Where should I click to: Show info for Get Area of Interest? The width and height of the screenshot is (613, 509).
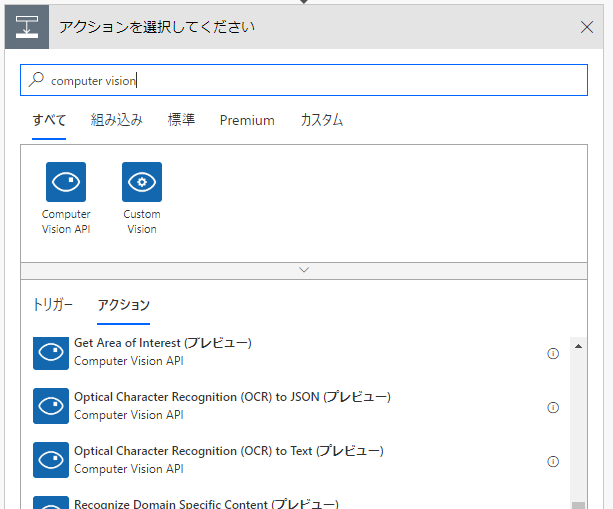point(553,353)
